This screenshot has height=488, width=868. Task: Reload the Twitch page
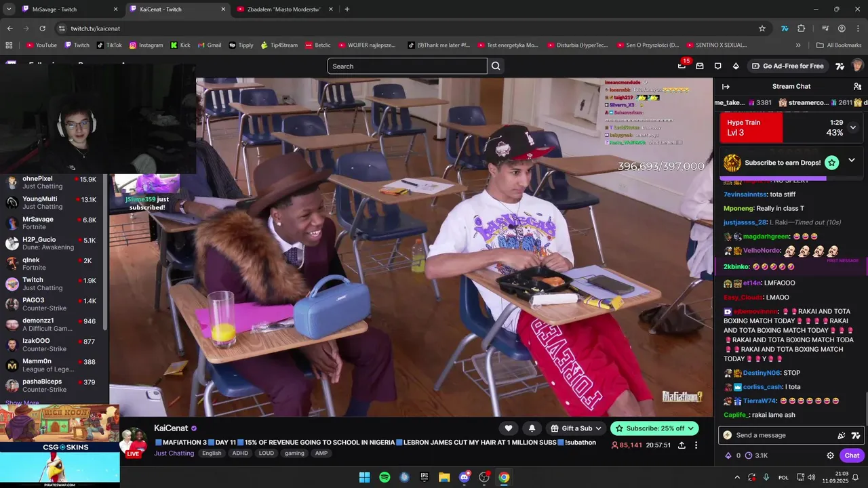point(42,28)
